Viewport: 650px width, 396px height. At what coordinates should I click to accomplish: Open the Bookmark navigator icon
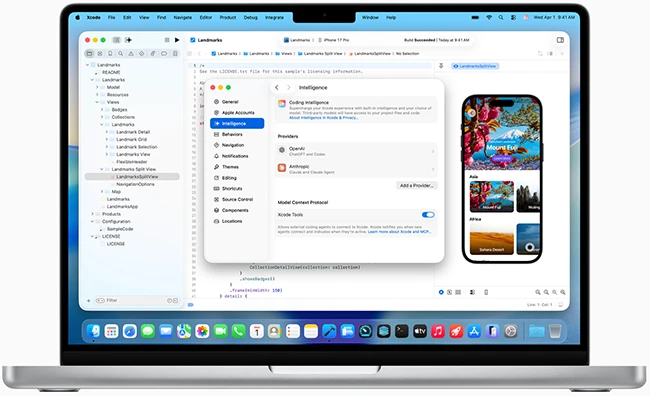[110, 53]
